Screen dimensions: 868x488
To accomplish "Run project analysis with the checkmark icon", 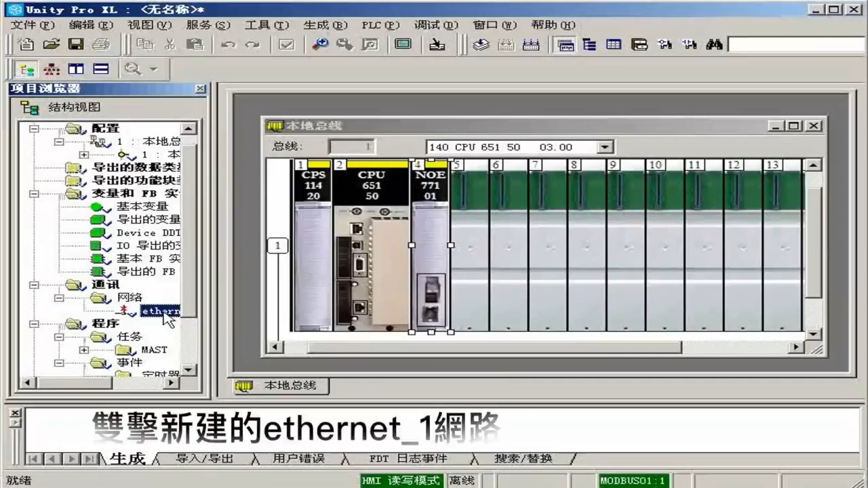I will [285, 43].
